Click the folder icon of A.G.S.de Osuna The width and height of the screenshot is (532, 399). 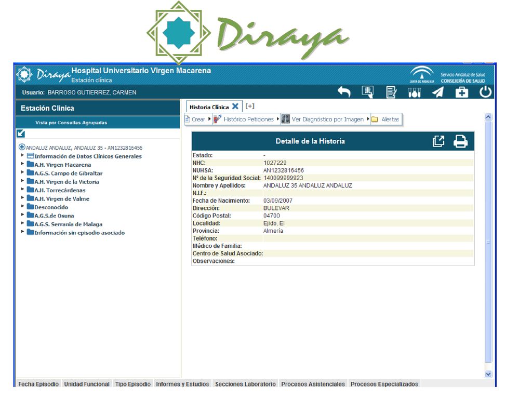(x=31, y=215)
